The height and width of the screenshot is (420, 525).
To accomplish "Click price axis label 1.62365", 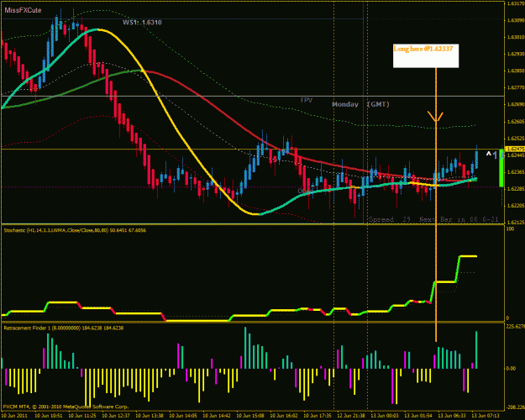I will coord(515,172).
